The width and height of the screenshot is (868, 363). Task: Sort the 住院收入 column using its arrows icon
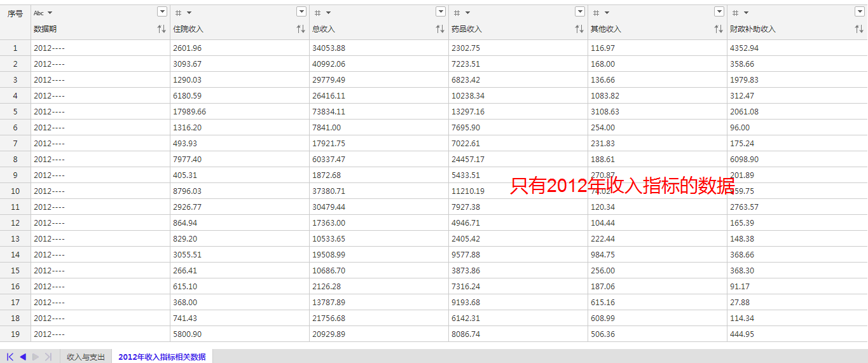coord(301,29)
